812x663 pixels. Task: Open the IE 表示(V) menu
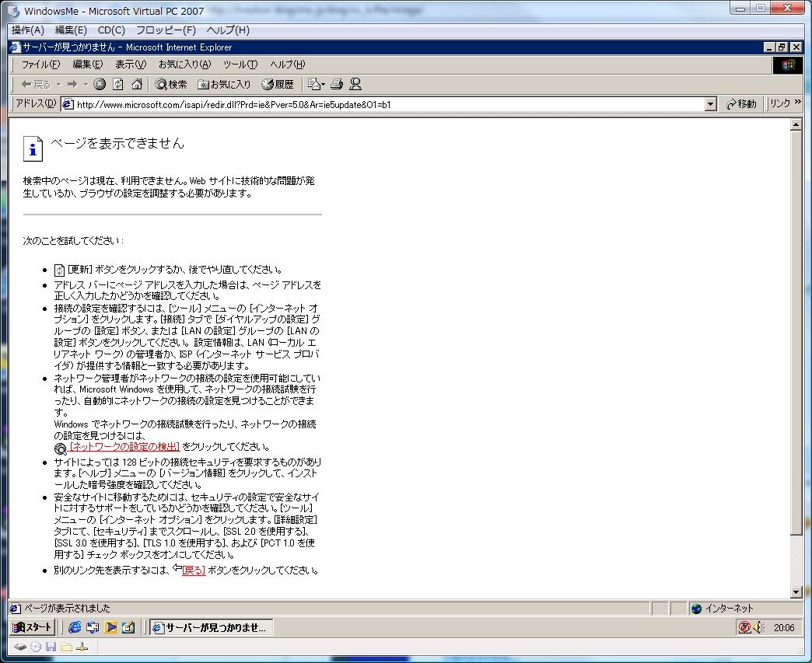click(x=131, y=65)
